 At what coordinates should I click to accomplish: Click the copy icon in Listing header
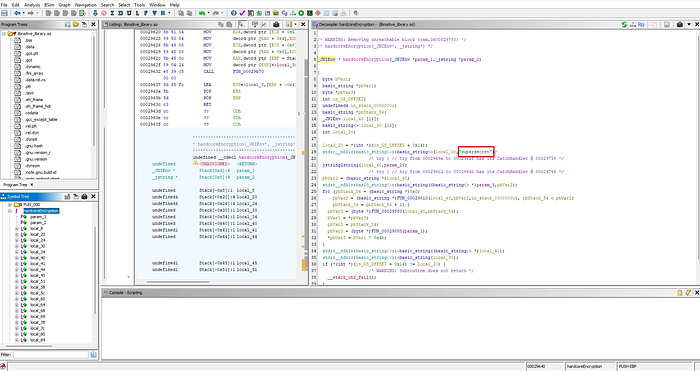pos(221,24)
